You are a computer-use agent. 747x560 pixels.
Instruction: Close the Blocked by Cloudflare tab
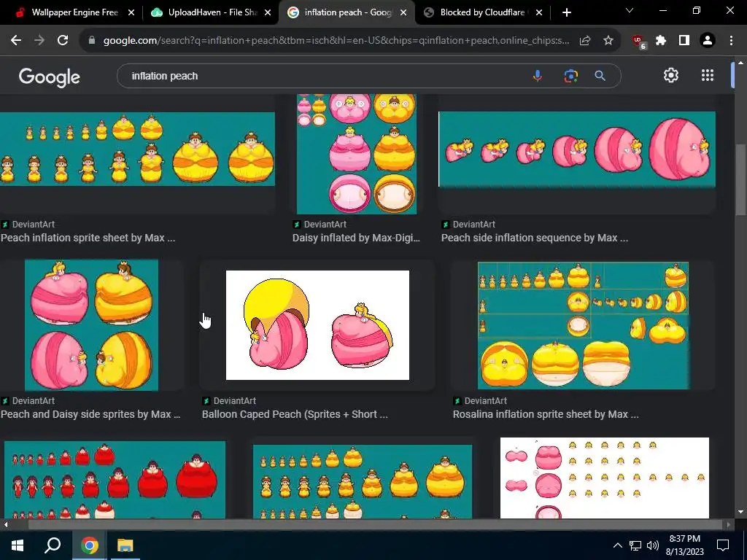pos(539,12)
